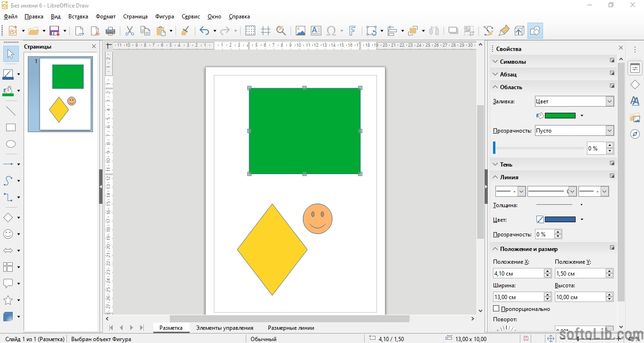Image resolution: width=644 pixels, height=343 pixels.
Task: Open the Gallery deck in sidebar
Action: click(635, 117)
